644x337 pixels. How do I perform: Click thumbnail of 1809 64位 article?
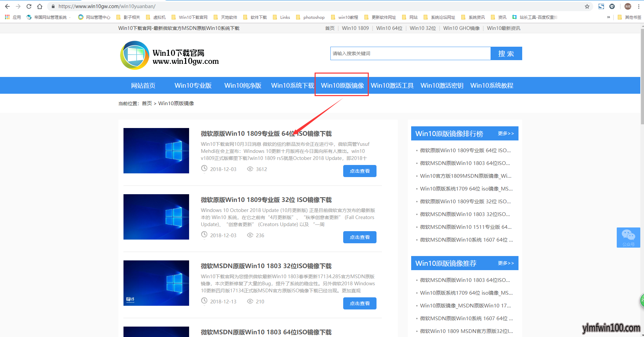point(156,151)
